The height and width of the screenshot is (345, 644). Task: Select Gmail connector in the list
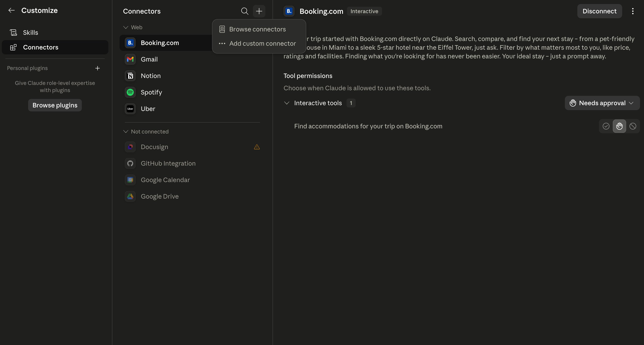[x=192, y=60]
